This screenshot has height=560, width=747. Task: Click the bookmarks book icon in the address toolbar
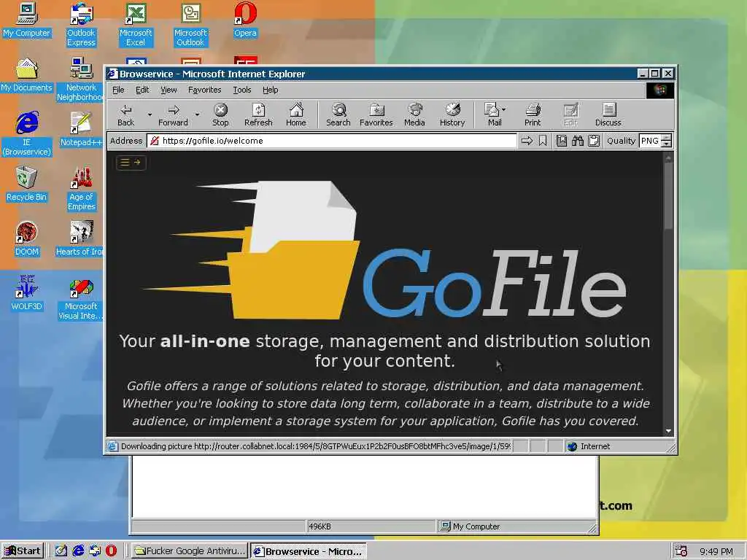(x=562, y=141)
